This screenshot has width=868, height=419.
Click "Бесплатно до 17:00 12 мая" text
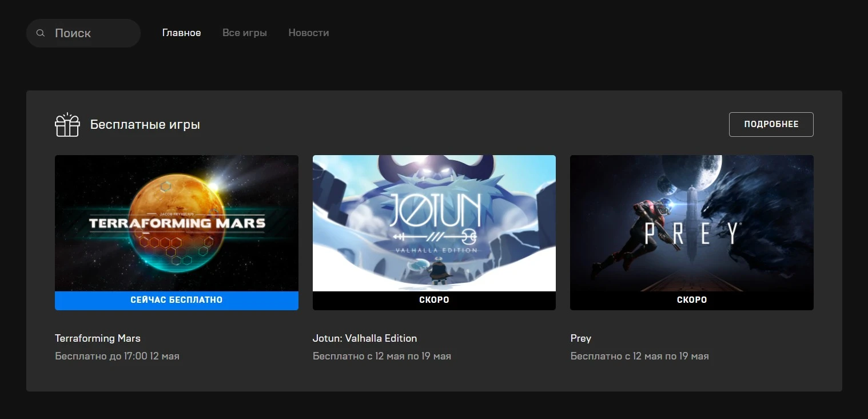point(117,356)
